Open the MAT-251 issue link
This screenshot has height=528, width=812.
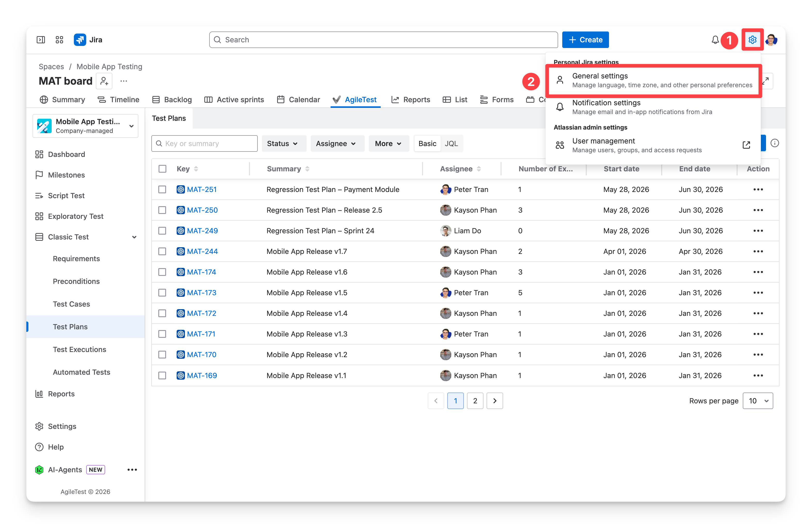pyautogui.click(x=202, y=189)
